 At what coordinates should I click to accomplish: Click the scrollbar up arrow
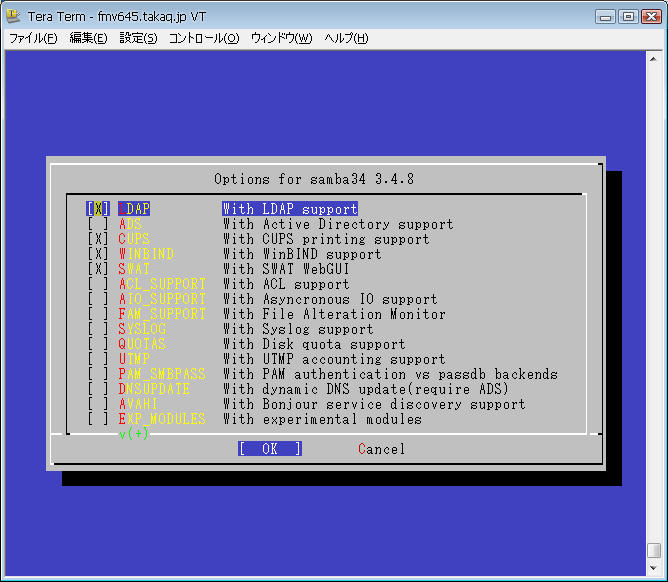coord(654,59)
